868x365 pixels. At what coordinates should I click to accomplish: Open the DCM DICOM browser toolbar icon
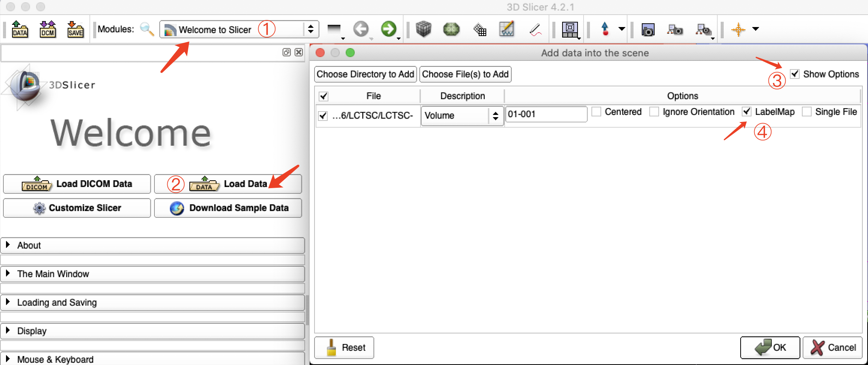48,29
